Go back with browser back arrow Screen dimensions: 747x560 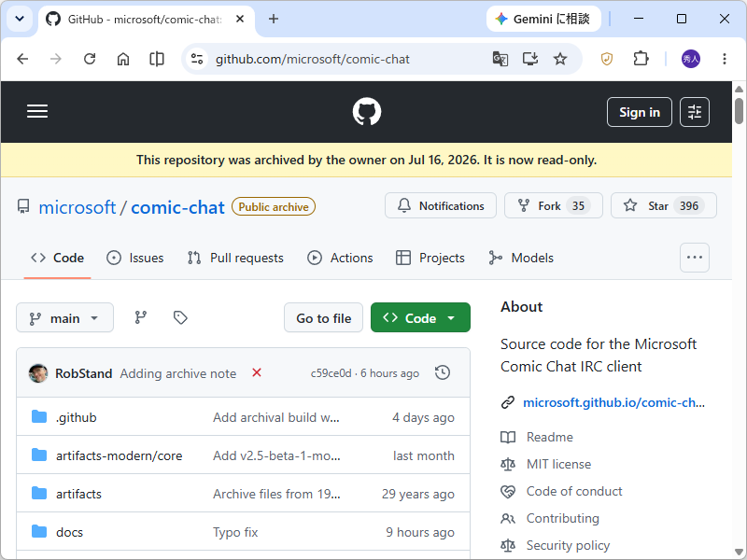[22, 59]
